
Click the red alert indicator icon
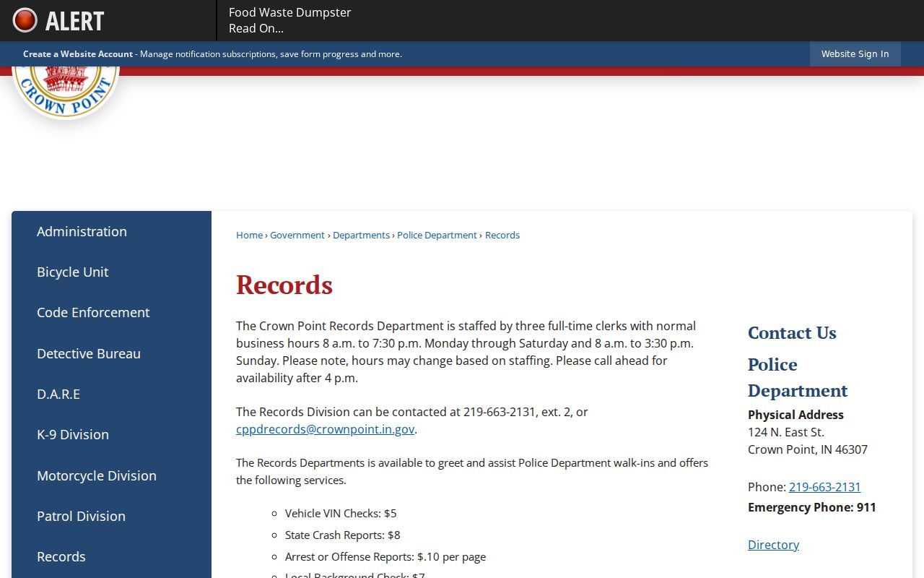pos(25,20)
